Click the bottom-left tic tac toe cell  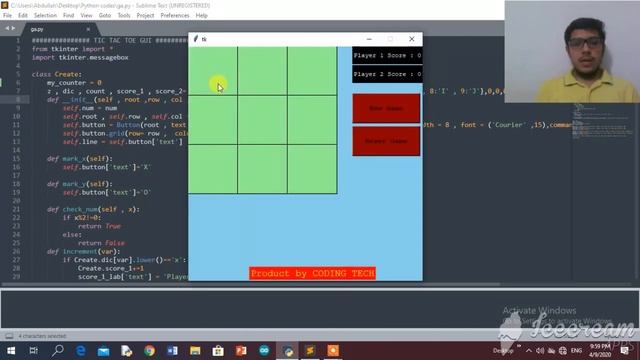[x=213, y=169]
